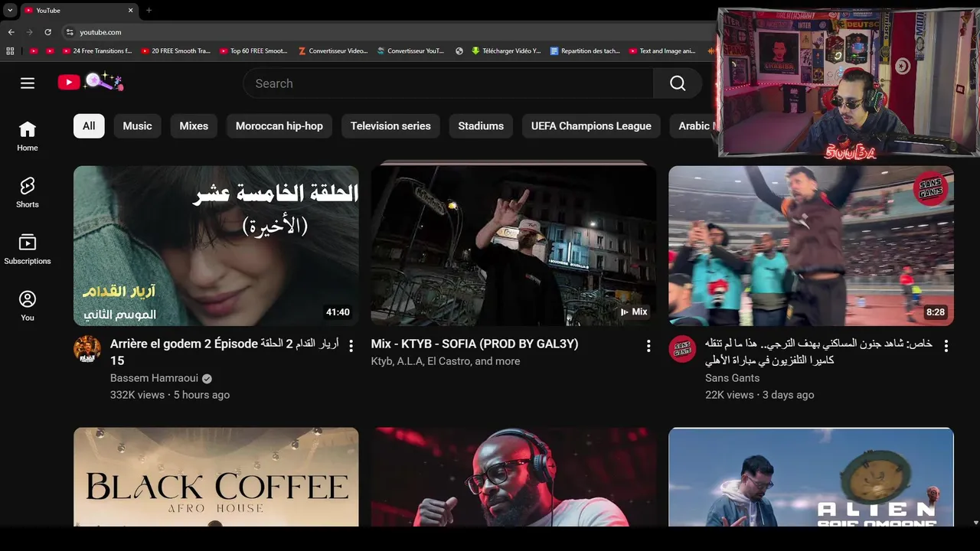Screen dimensions: 980x551
Task: Select the Music filter chip
Action: (x=138, y=126)
